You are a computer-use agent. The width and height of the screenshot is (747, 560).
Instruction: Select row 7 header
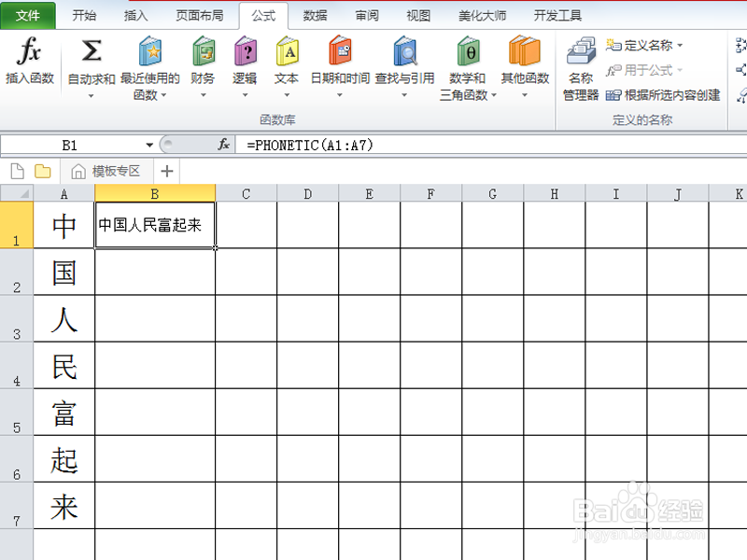pos(17,505)
